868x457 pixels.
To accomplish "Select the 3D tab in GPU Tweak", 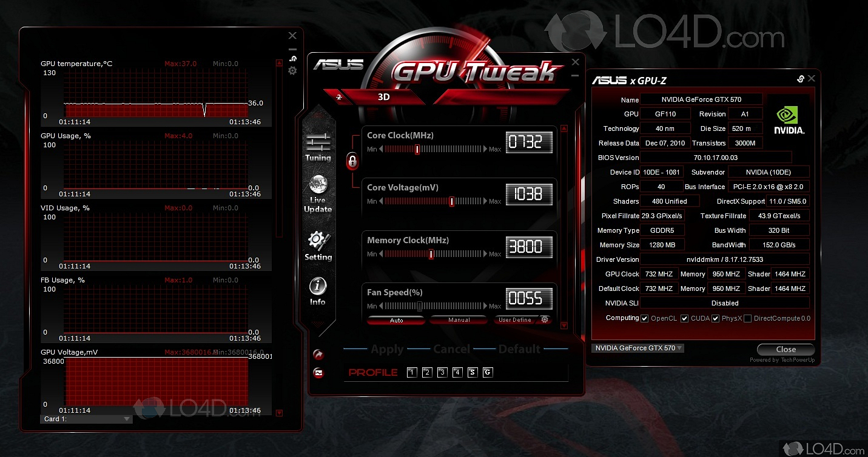I will pos(384,97).
